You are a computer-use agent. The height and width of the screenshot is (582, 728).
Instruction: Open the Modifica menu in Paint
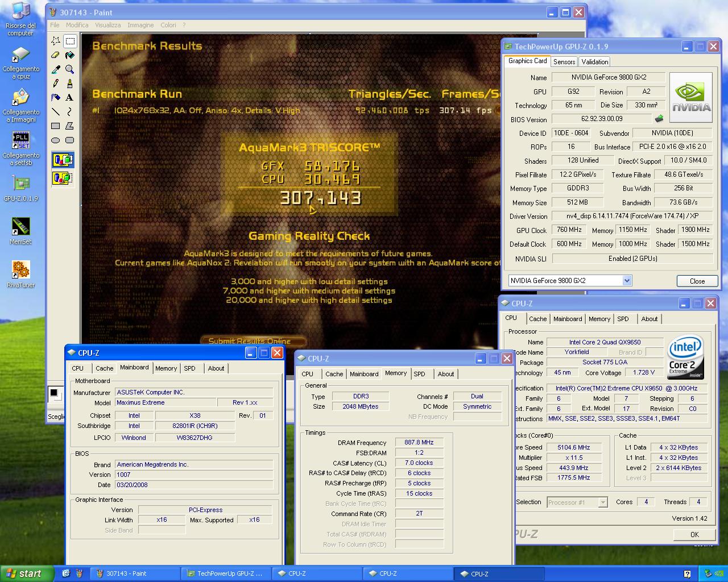[77, 25]
